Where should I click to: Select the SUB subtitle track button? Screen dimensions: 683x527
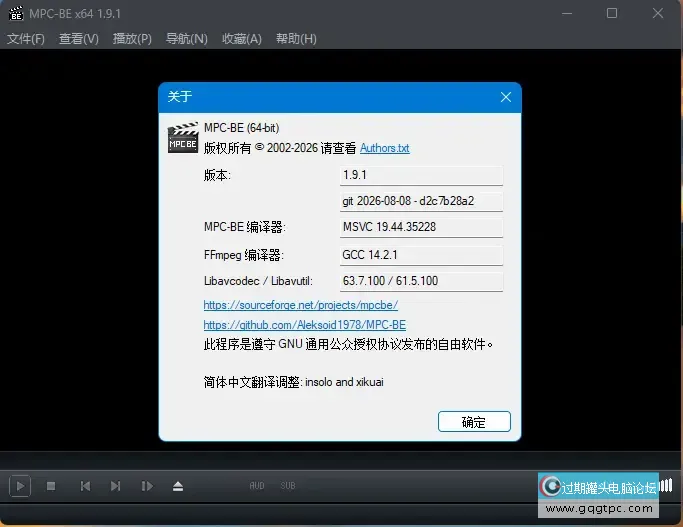(x=288, y=486)
